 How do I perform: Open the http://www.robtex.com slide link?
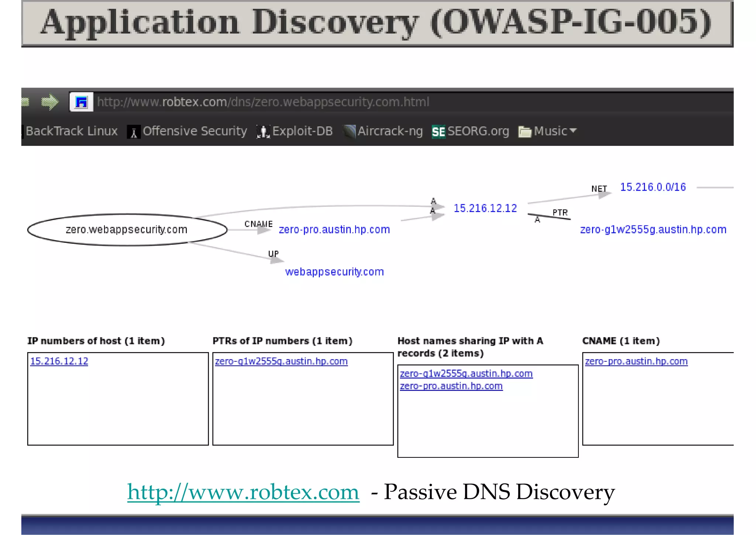[243, 492]
